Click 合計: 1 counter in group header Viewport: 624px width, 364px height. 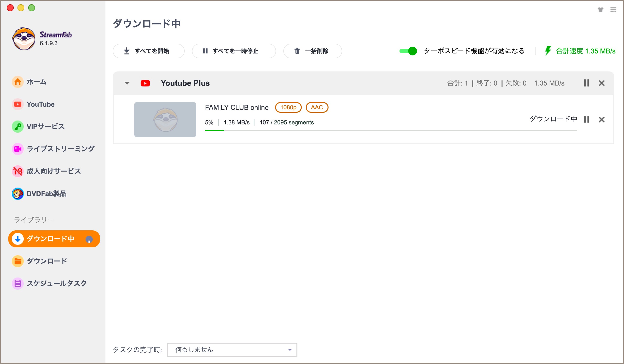pyautogui.click(x=457, y=83)
